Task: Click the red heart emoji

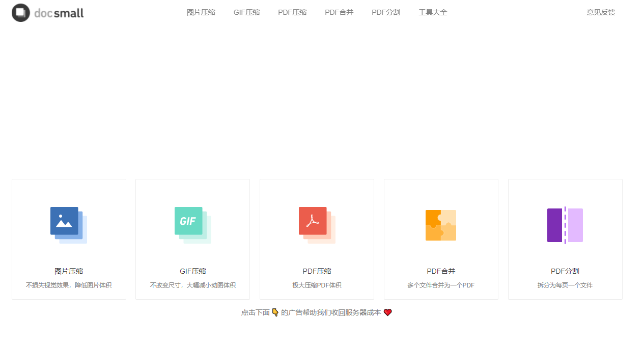Action: click(x=388, y=312)
